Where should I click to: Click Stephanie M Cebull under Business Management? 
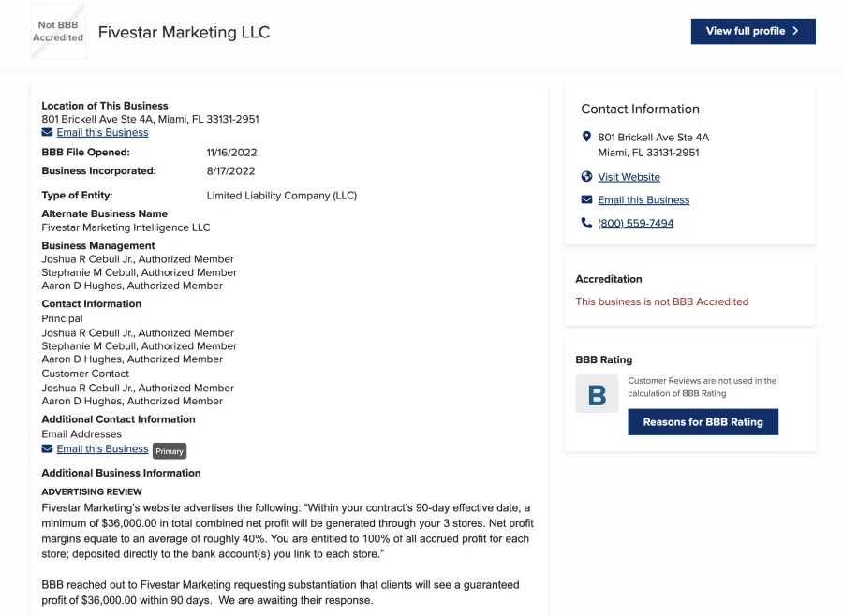tap(140, 272)
